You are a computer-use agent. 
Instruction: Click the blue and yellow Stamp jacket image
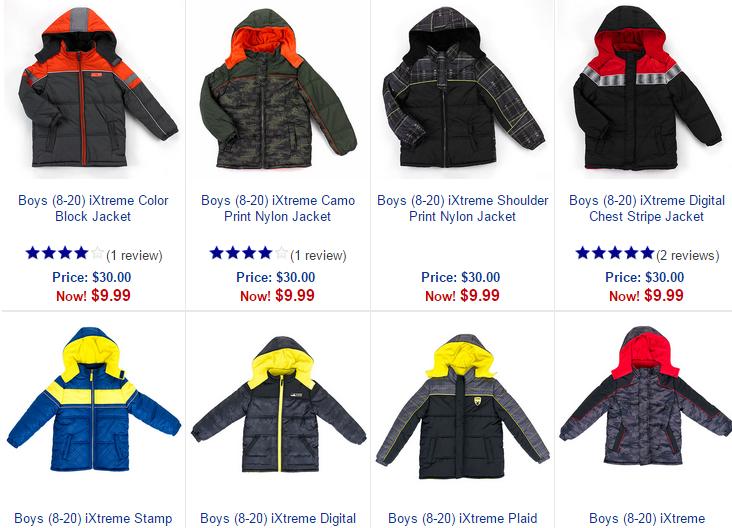click(93, 399)
